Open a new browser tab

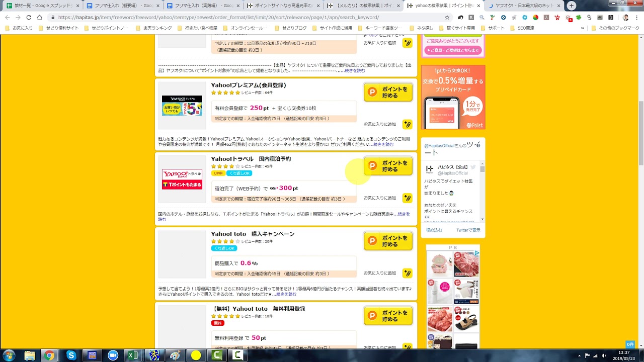[572, 6]
